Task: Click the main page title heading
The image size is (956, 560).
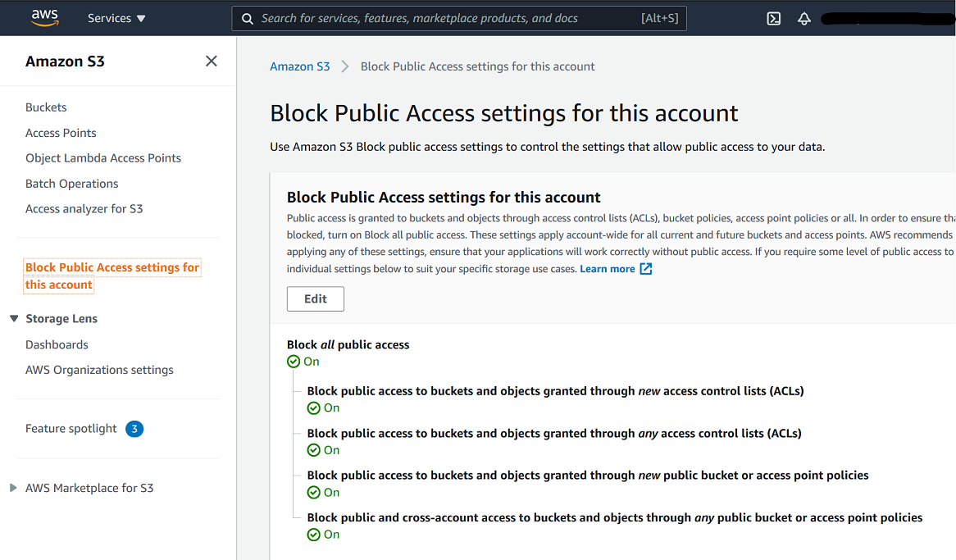Action: (x=503, y=113)
